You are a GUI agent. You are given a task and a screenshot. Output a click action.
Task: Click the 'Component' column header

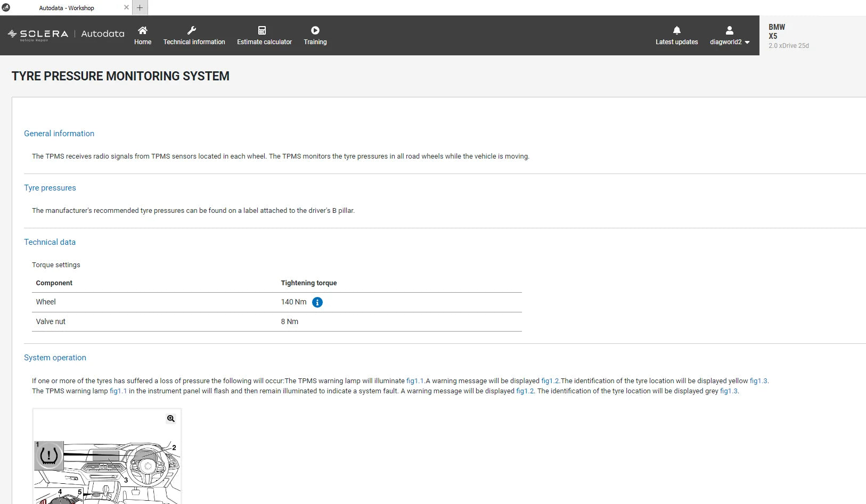pos(54,283)
